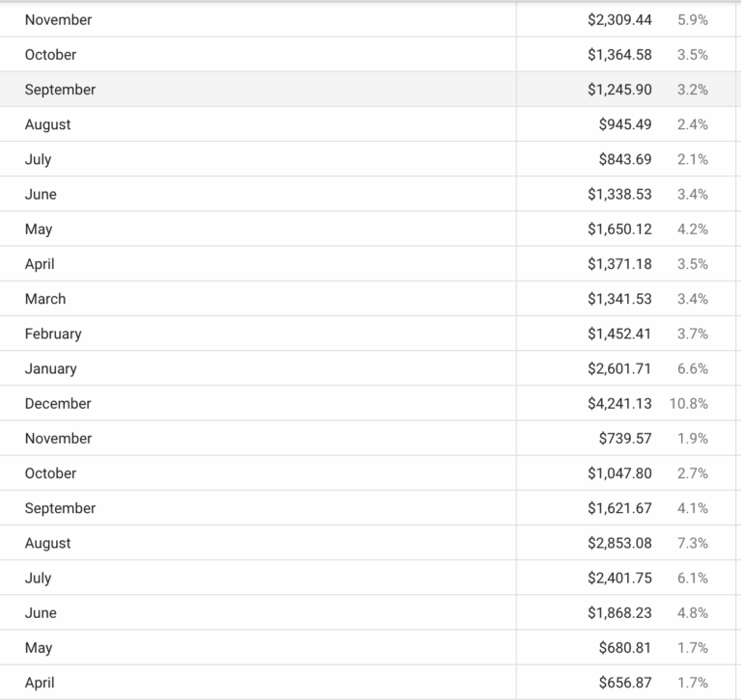Select the December row
Screen dimensions: 741x700
tap(58, 403)
